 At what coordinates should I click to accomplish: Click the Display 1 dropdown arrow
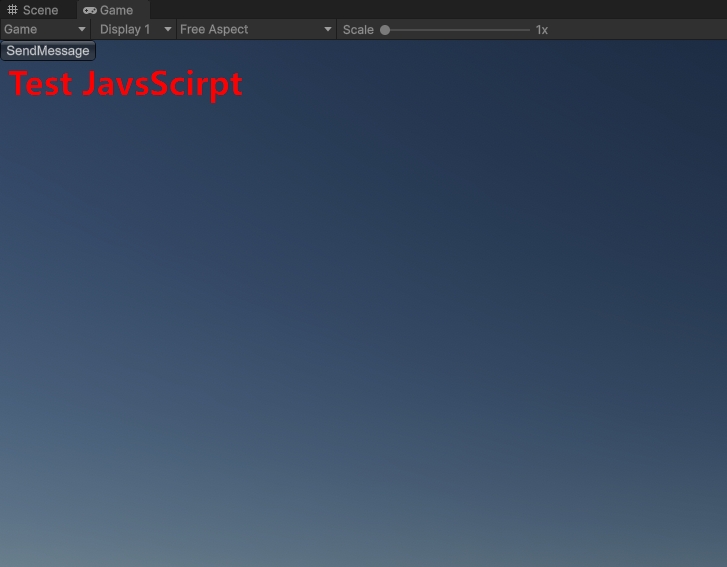pos(167,30)
